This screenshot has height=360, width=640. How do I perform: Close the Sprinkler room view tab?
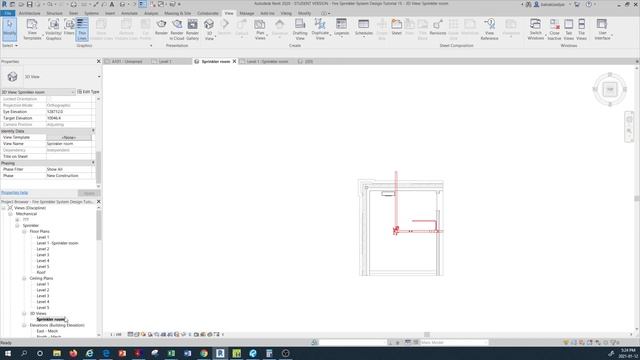point(235,61)
